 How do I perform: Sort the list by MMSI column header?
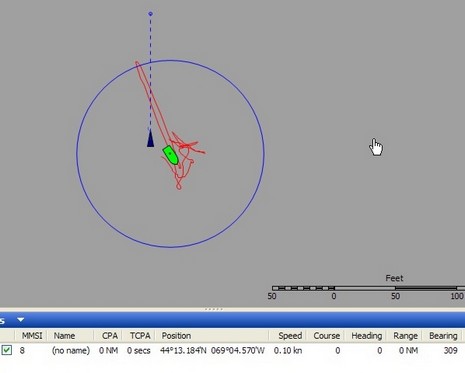(x=31, y=335)
